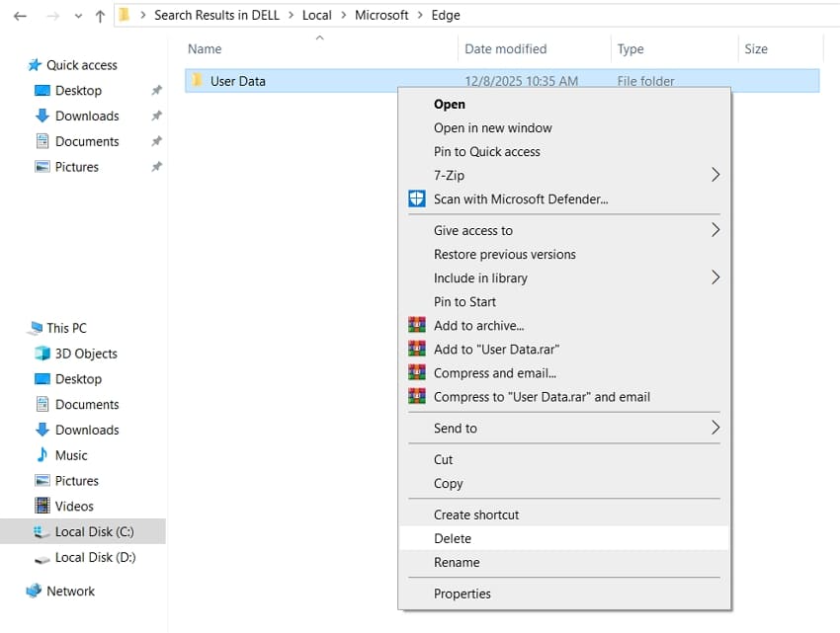This screenshot has height=633, width=840.
Task: Click the Date modified column header
Action: (505, 48)
